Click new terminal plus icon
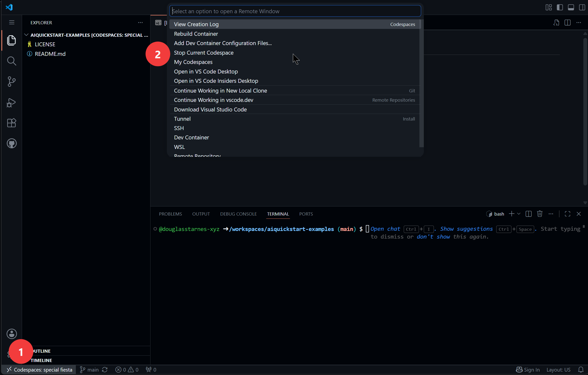 (x=511, y=214)
